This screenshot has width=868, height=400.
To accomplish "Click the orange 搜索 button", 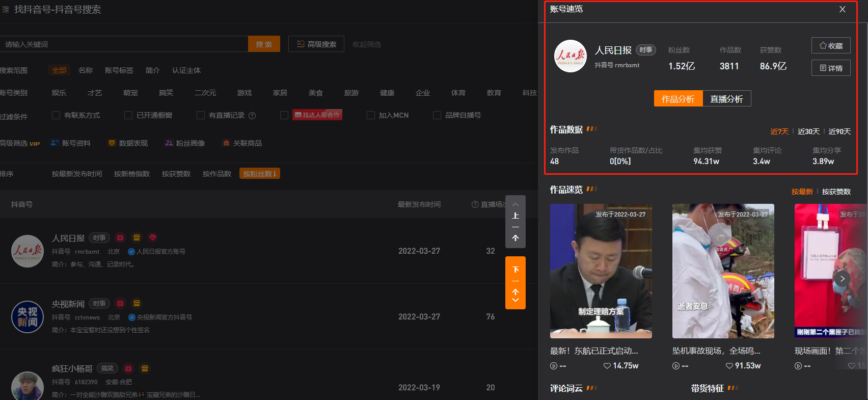I will tap(264, 44).
